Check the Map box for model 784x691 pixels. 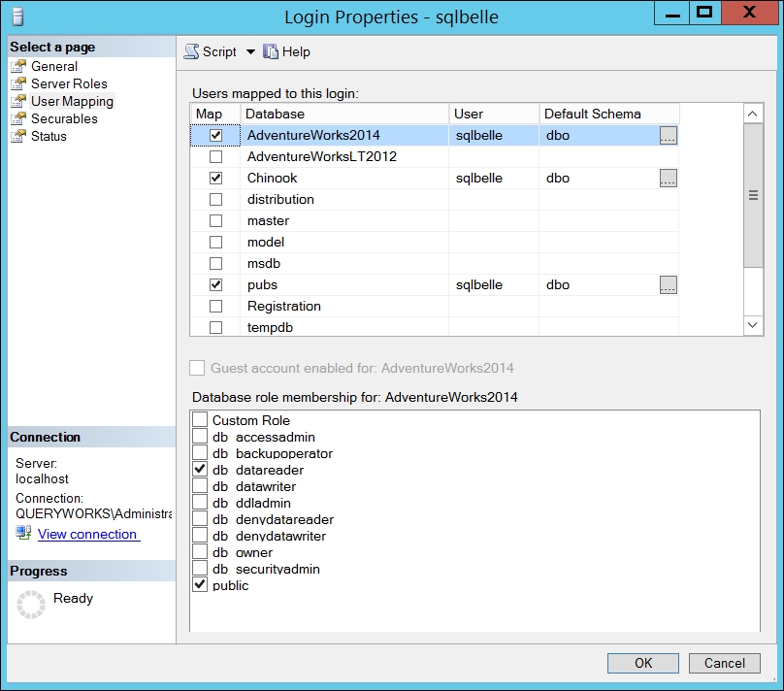(215, 242)
